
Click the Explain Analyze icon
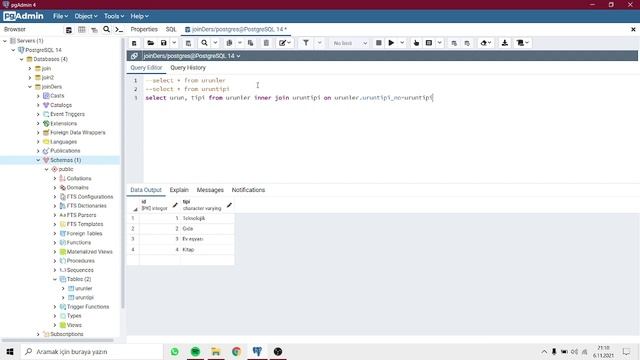coord(429,43)
